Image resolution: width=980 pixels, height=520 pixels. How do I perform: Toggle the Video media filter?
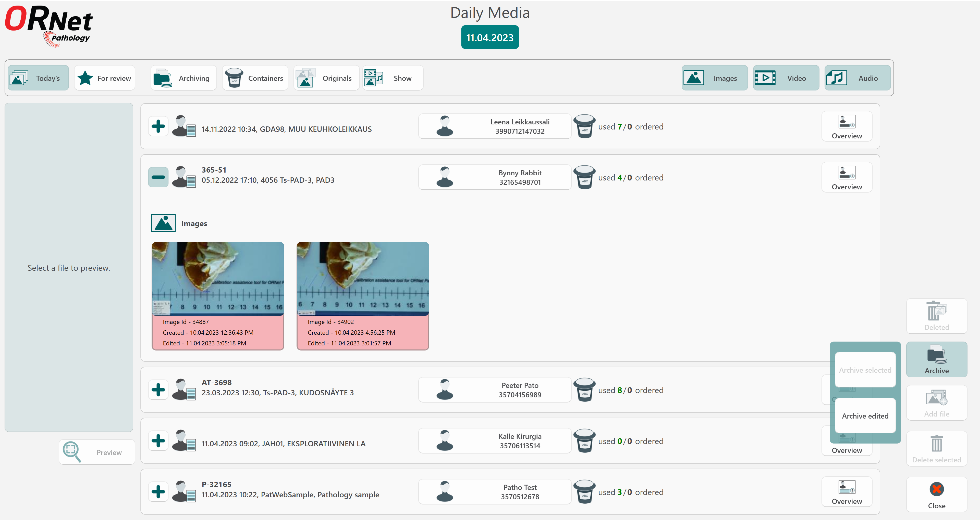tap(786, 78)
